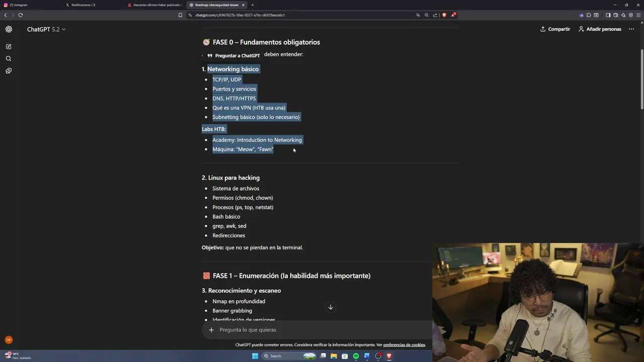Viewport: 644px width, 362px height.
Task: Click the translate page icon in address bar
Action: [x=418, y=15]
